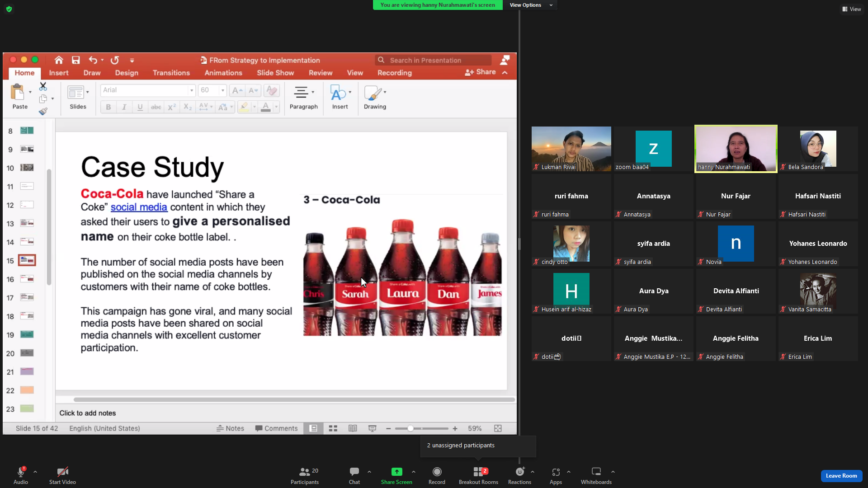Image resolution: width=868 pixels, height=488 pixels.
Task: Start slide show from status bar icon
Action: coord(373,428)
